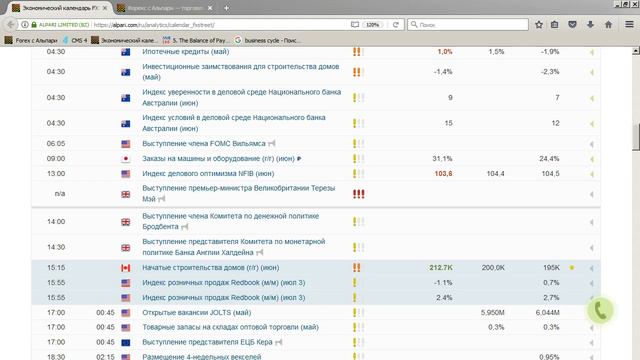
Task: Expand Индекс уверенности row arrow
Action: click(x=591, y=98)
